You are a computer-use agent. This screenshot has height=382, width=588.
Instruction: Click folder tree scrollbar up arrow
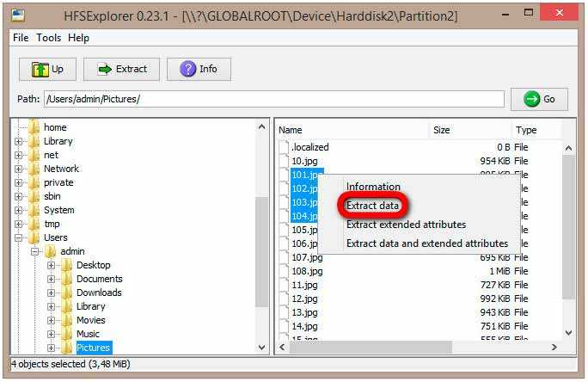pyautogui.click(x=262, y=126)
